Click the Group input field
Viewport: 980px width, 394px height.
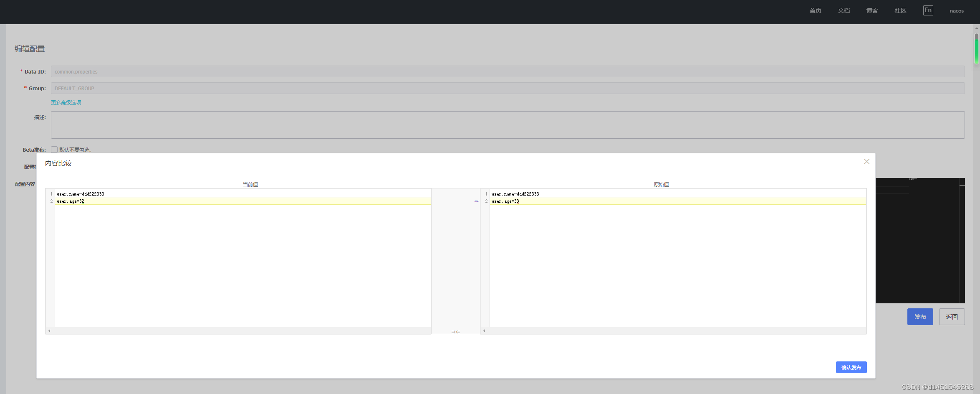click(x=508, y=88)
